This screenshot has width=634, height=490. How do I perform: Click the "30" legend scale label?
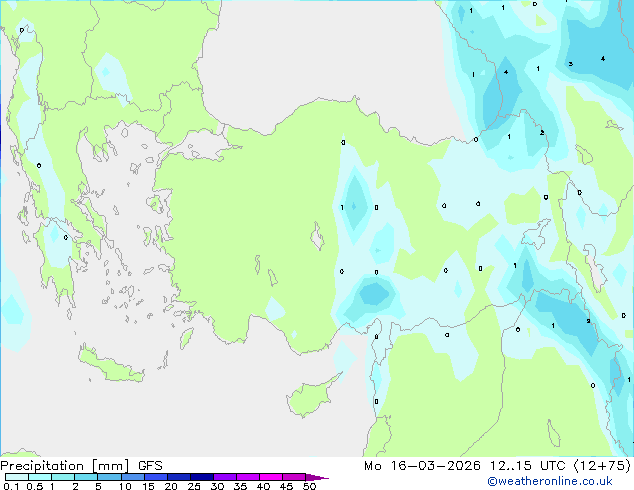coord(217,486)
